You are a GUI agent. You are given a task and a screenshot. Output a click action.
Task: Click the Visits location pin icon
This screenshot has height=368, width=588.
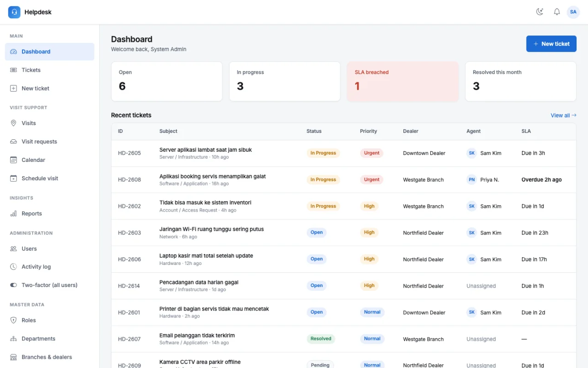point(13,123)
